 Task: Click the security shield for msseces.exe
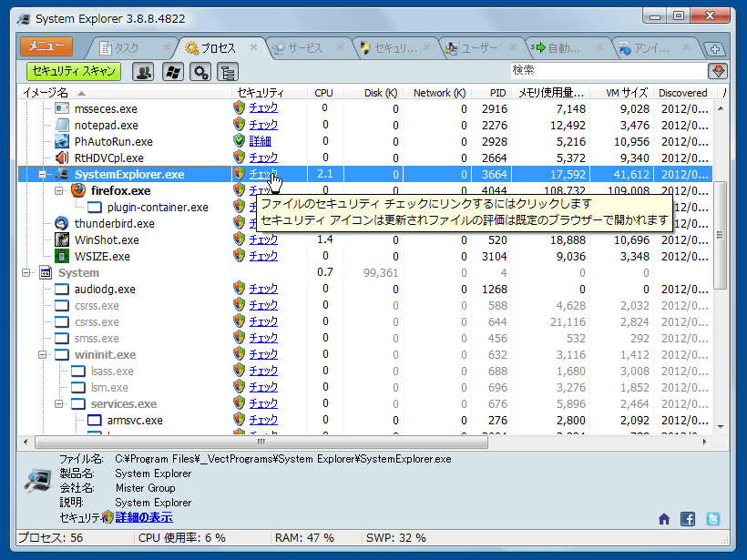[240, 108]
